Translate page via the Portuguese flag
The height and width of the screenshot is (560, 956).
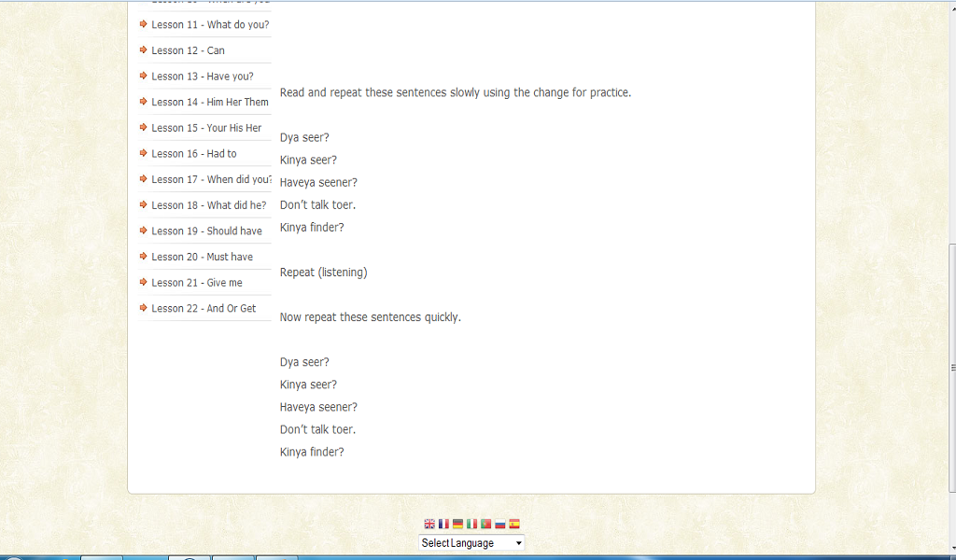coord(485,524)
